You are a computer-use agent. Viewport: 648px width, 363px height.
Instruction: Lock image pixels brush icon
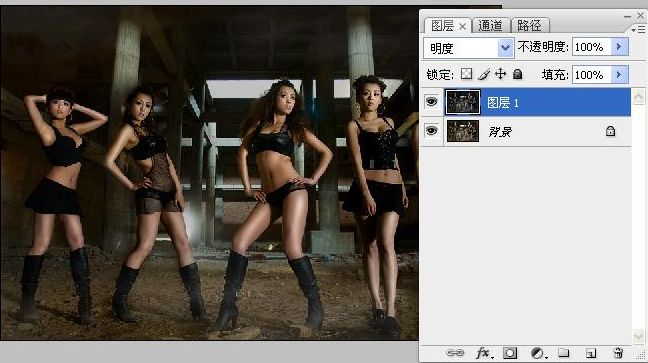[x=484, y=74]
